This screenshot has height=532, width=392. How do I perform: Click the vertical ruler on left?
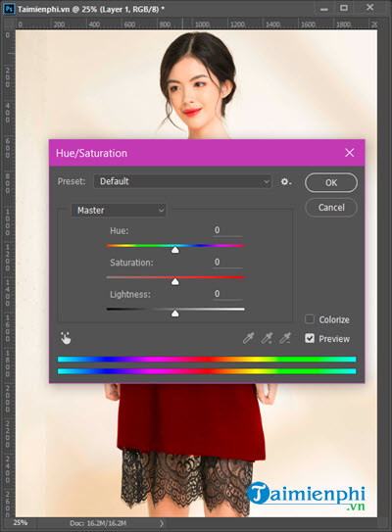(8, 273)
